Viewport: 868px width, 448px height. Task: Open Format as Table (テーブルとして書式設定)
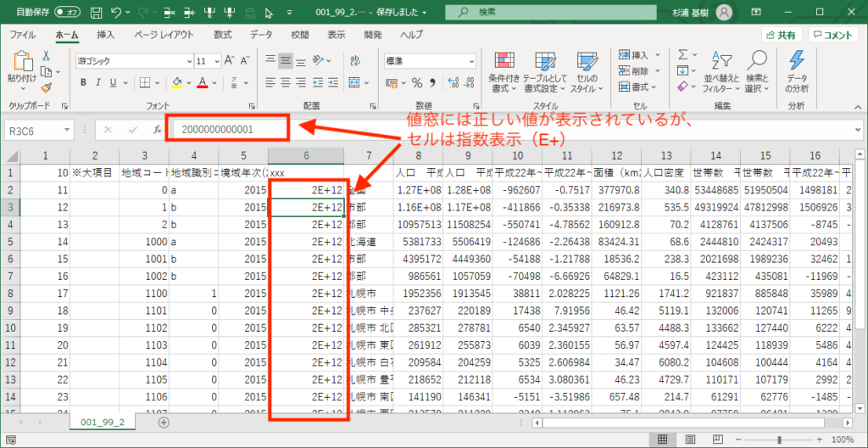click(545, 73)
